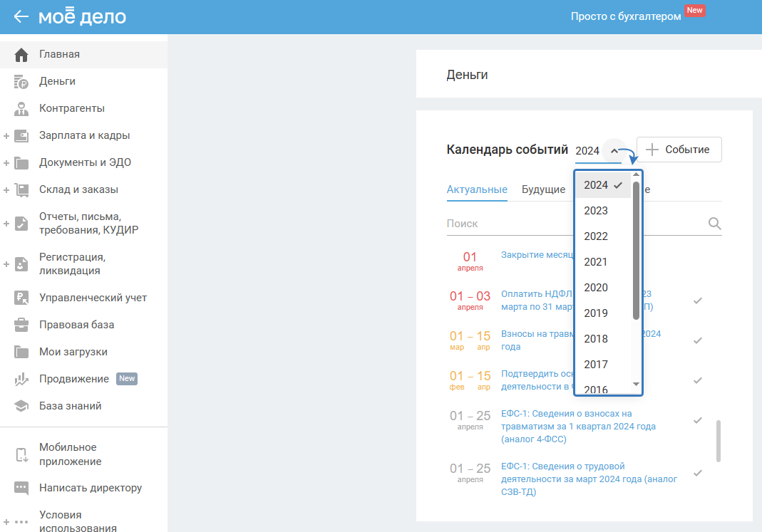Click the Склад и заказы cart icon

[x=21, y=189]
